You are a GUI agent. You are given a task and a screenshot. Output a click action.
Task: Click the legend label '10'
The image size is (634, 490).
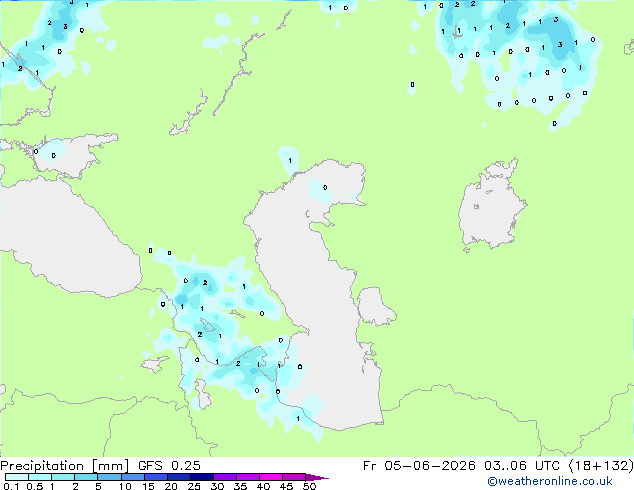(125, 486)
